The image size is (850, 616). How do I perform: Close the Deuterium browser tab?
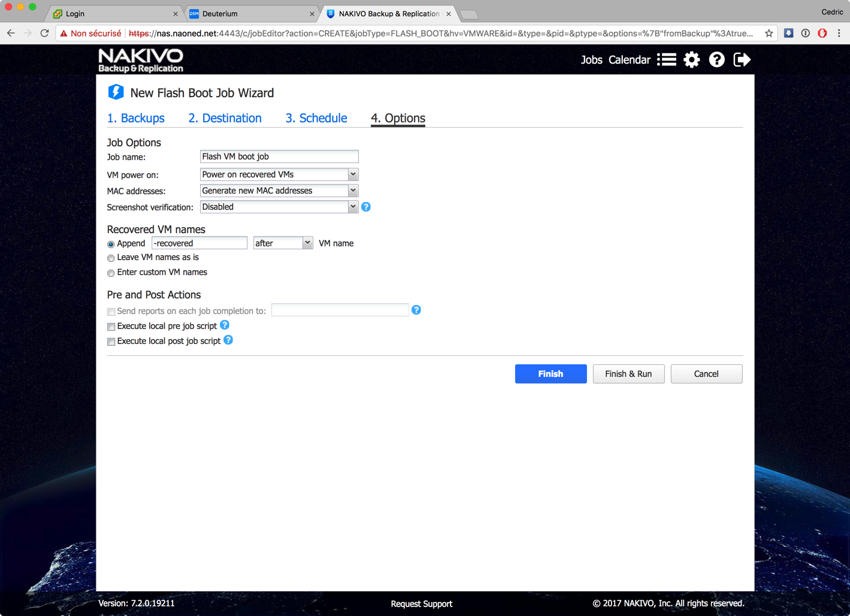coord(312,14)
